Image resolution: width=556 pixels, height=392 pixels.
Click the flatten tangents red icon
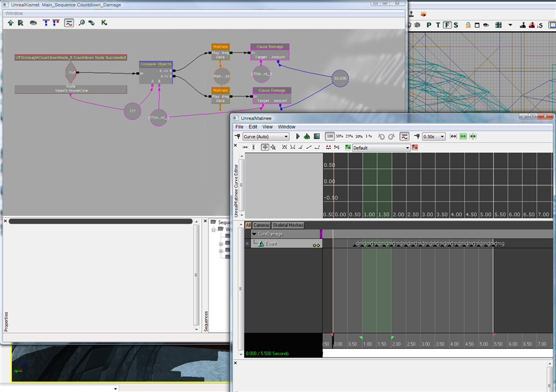click(x=328, y=147)
